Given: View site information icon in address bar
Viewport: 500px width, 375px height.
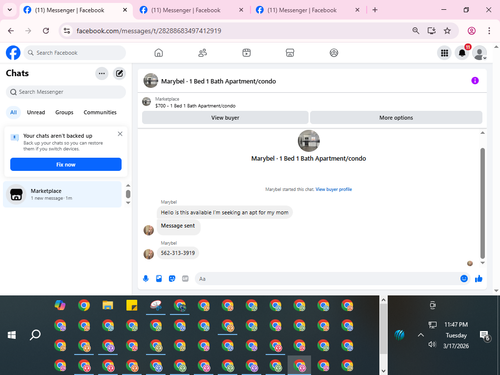Looking at the screenshot, I should click(x=67, y=31).
